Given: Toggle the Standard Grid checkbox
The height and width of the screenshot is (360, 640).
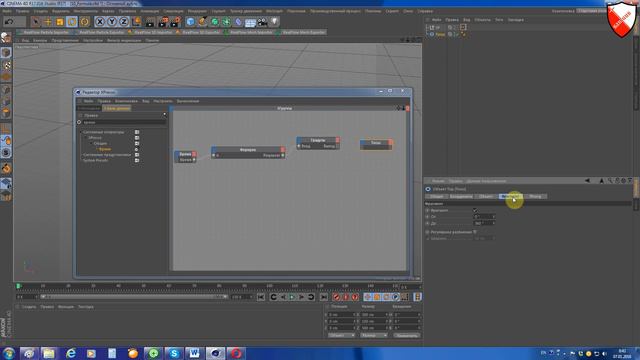Looking at the screenshot, I should 475,232.
